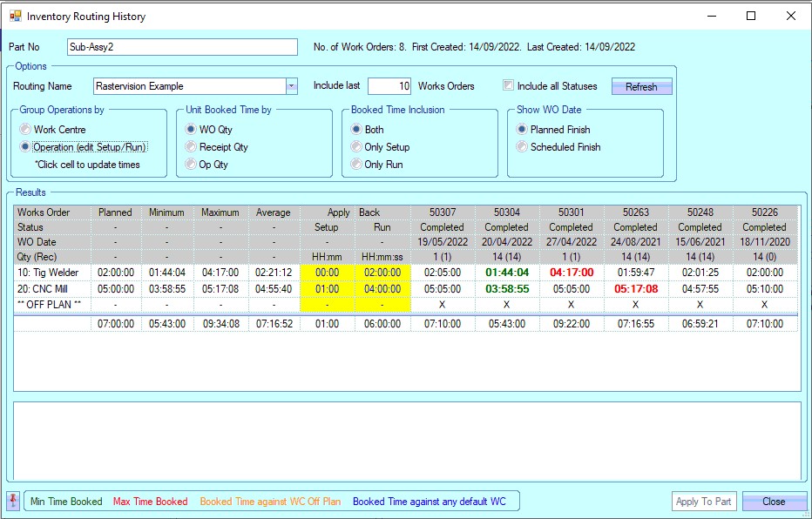This screenshot has height=519, width=812.
Task: Click the pin icon at bottom left
Action: (14, 501)
